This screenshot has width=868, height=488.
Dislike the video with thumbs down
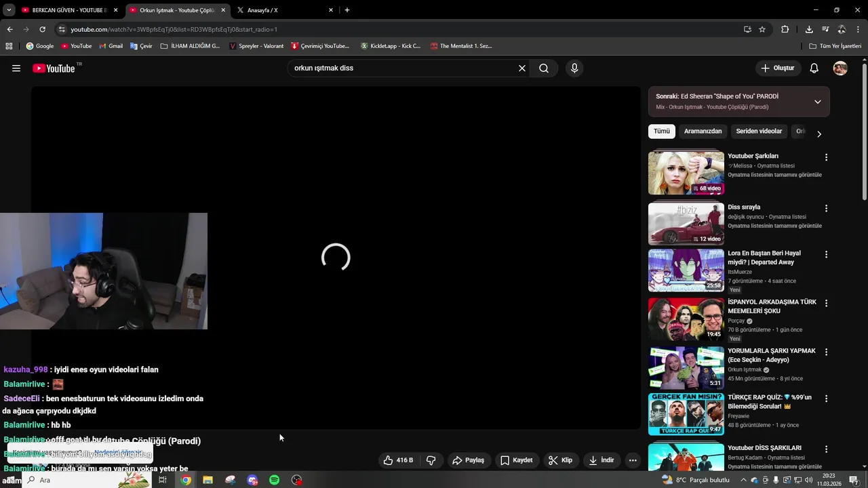point(431,460)
